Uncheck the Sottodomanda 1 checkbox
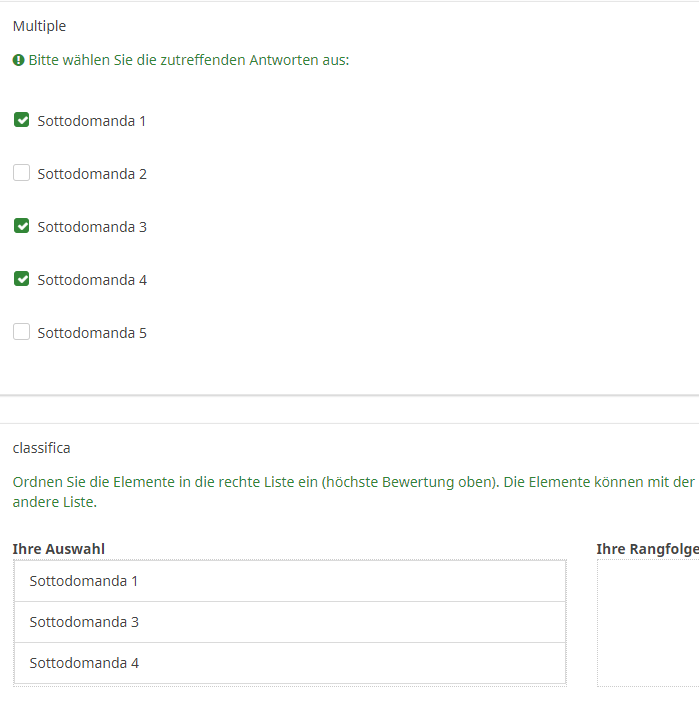 coord(21,121)
